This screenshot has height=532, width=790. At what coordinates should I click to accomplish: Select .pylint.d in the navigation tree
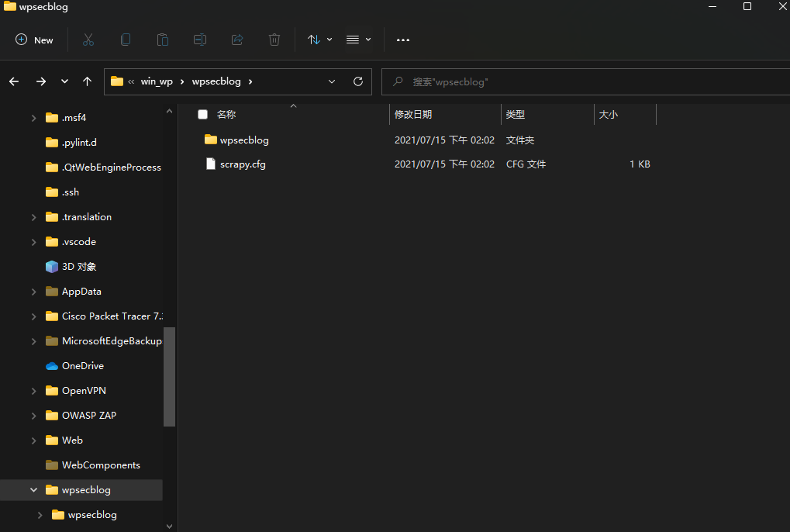point(79,143)
